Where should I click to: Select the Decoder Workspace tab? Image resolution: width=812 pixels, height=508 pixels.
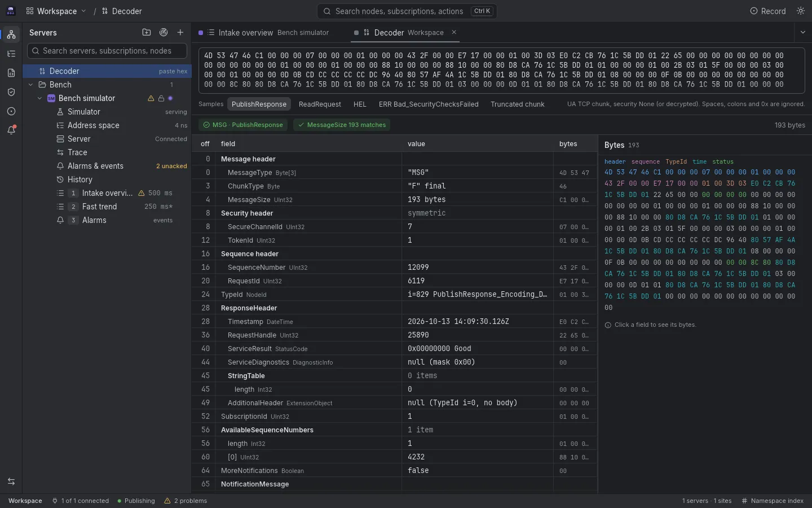(x=405, y=33)
